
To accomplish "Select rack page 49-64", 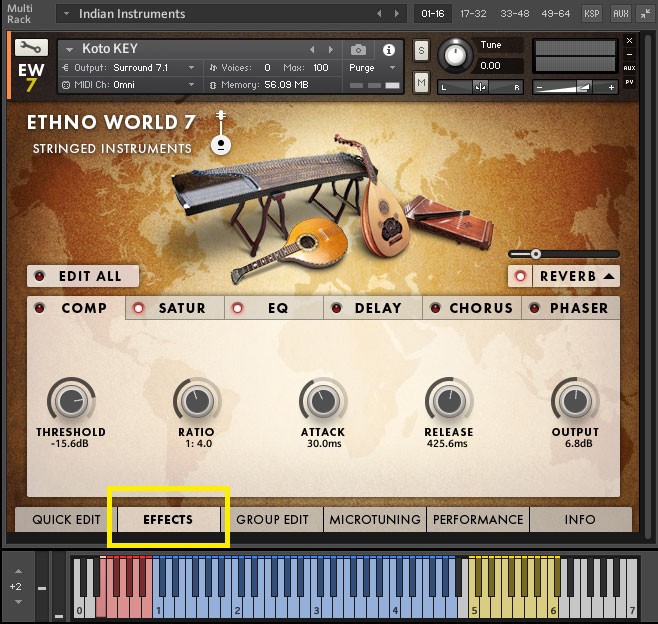I will tap(556, 14).
